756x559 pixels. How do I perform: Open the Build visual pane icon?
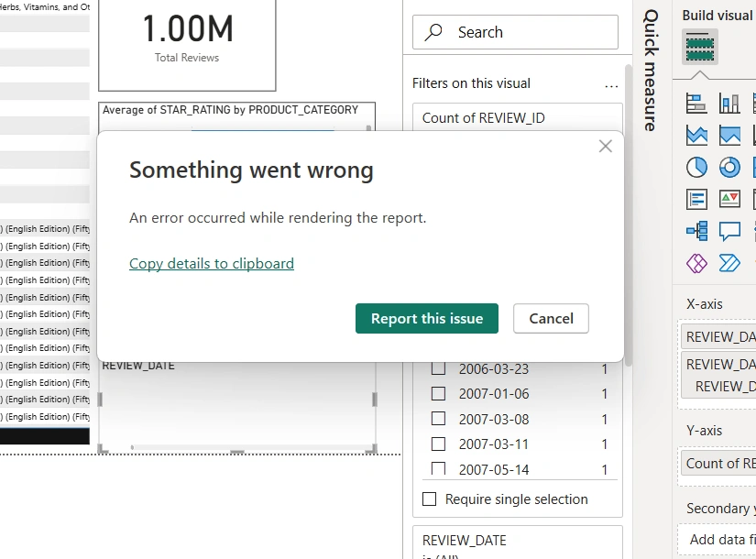pyautogui.click(x=699, y=47)
